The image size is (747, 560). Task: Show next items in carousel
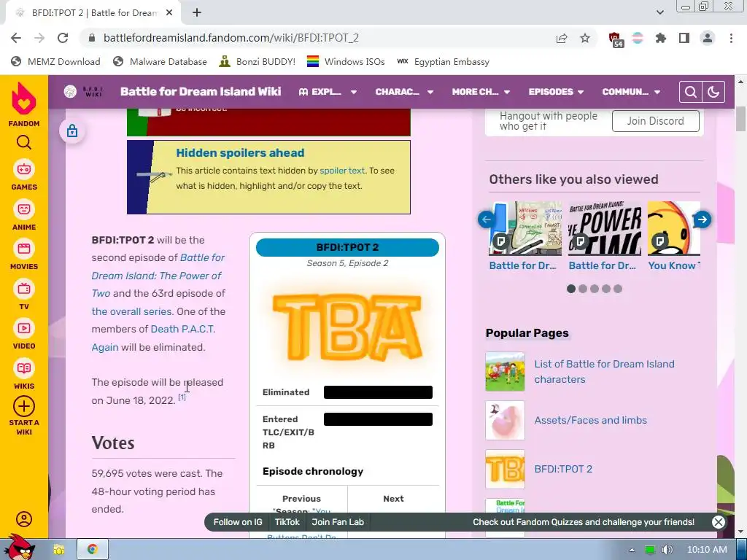click(x=702, y=219)
